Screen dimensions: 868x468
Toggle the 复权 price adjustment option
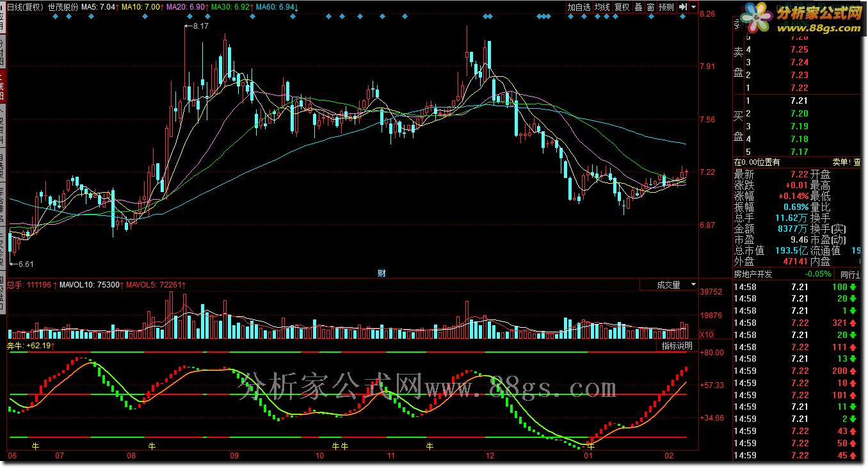point(622,7)
